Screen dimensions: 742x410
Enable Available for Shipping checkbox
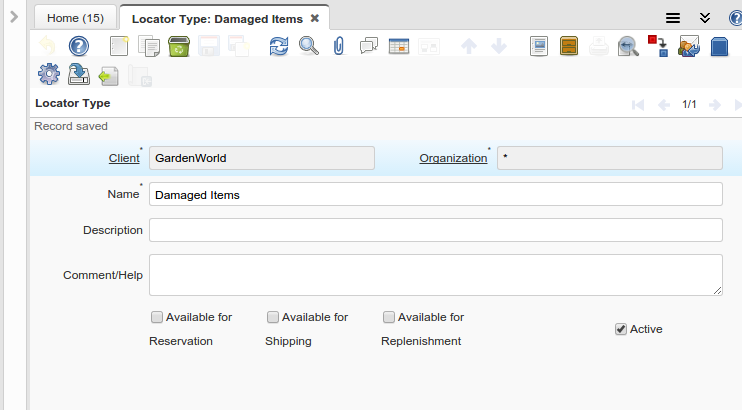272,317
